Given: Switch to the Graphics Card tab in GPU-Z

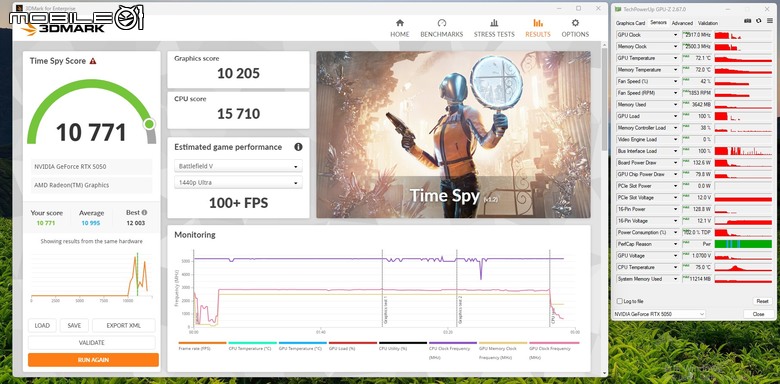Looking at the screenshot, I should (x=630, y=23).
